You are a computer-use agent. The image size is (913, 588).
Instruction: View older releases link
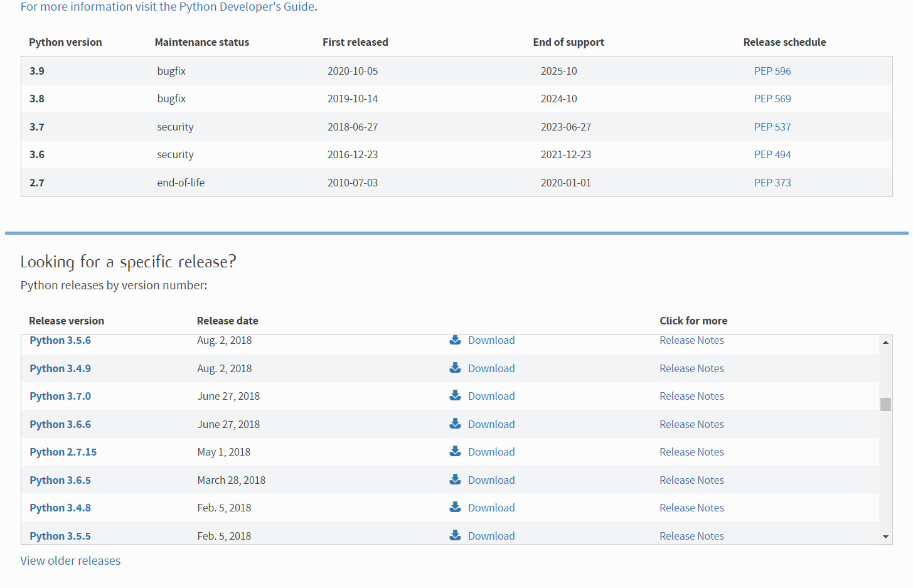[70, 561]
